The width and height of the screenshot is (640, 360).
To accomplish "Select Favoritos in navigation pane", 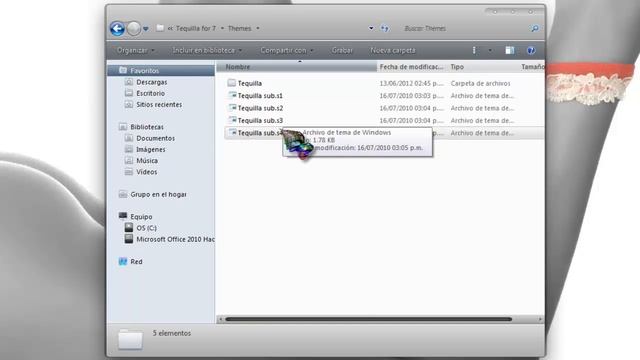I will click(x=144, y=71).
